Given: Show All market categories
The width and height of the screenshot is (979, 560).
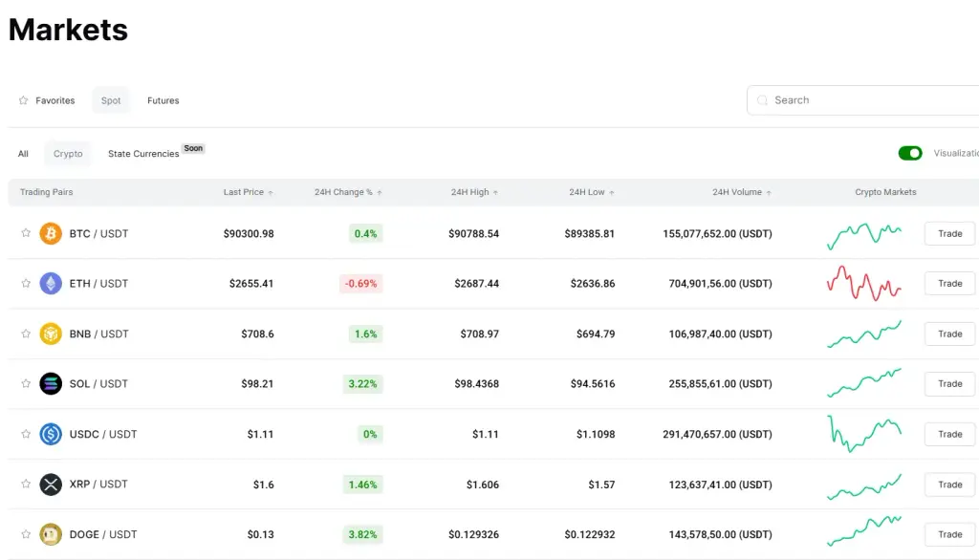Looking at the screenshot, I should coord(23,154).
